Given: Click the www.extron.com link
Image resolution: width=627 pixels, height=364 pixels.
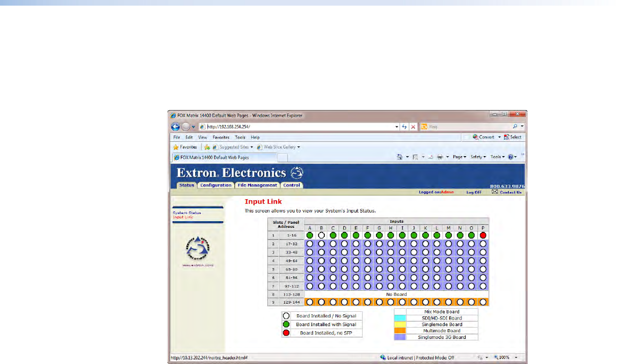Looking at the screenshot, I should 198,265.
